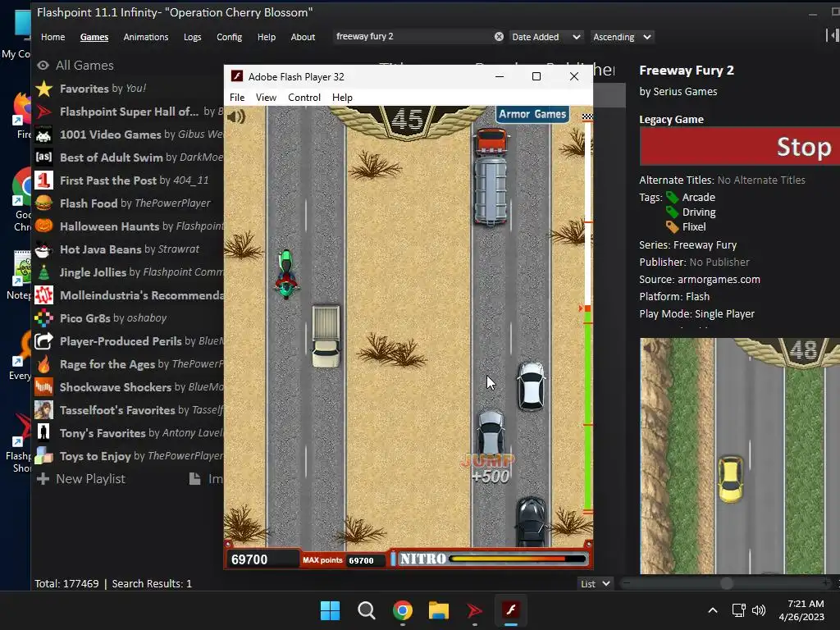
Task: Open Flash Player File menu
Action: [x=237, y=98]
